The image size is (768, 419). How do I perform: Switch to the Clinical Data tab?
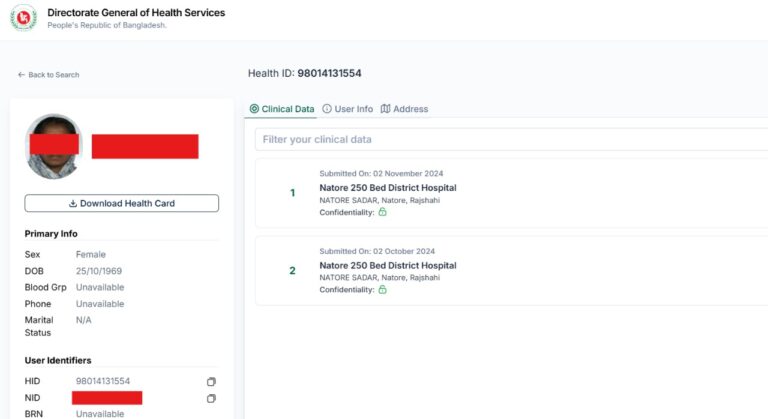(x=282, y=109)
